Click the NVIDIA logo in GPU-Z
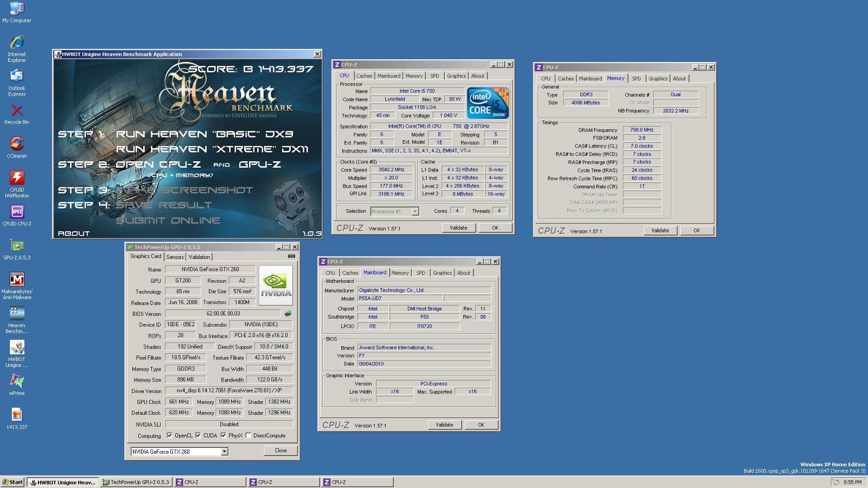This screenshot has height=488, width=868. click(x=276, y=285)
